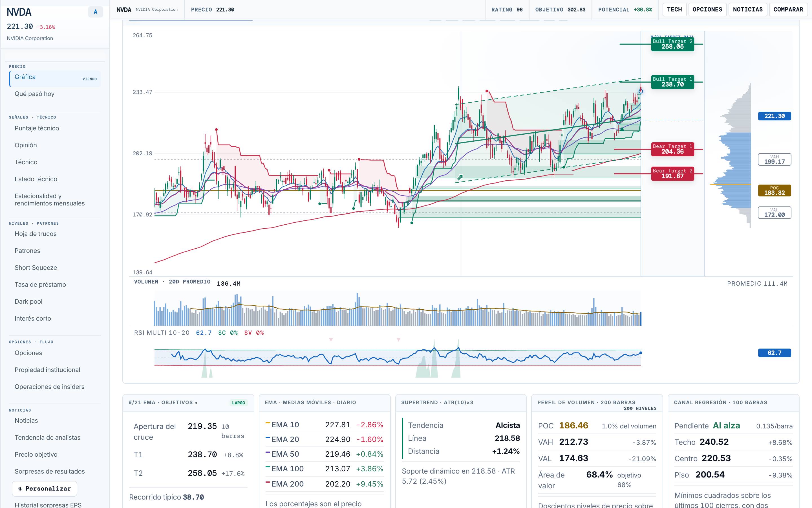Click the arrows icon on the Personalizar button
Image resolution: width=812 pixels, height=508 pixels.
pyautogui.click(x=19, y=489)
